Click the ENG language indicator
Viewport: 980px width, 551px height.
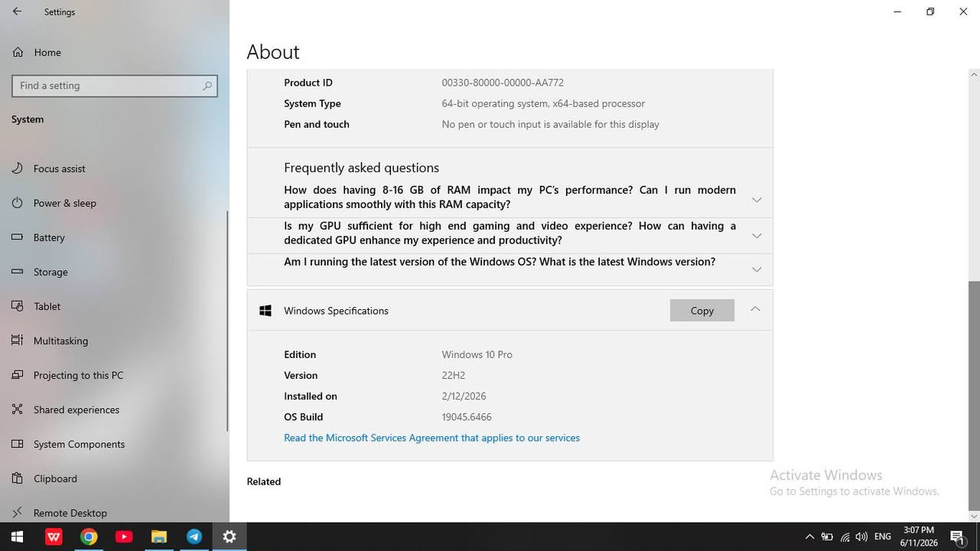882,536
